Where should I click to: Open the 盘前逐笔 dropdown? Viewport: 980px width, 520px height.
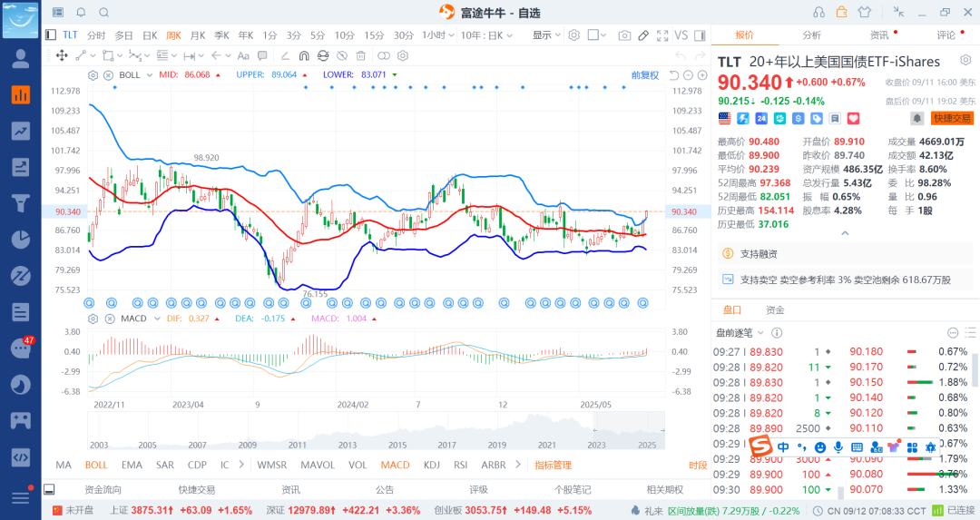click(740, 333)
